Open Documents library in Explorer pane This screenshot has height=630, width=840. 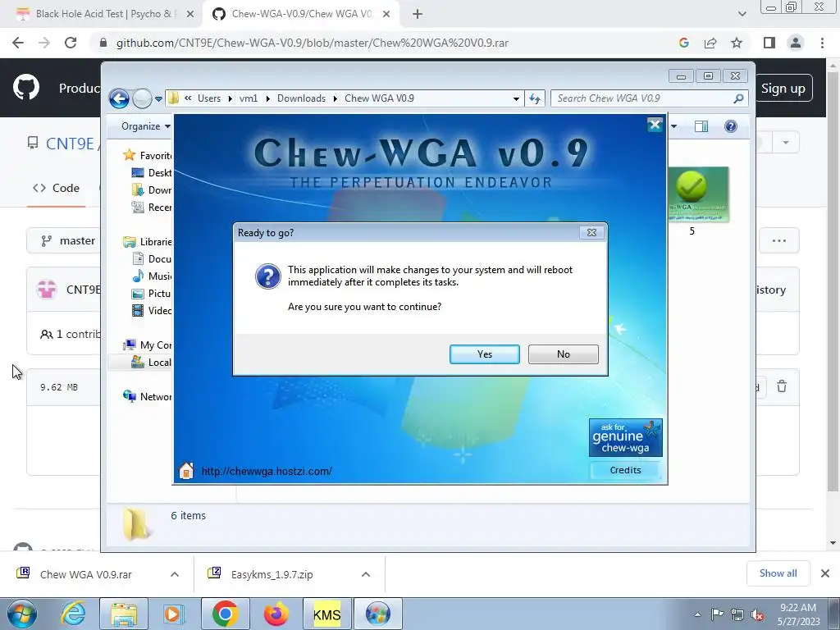152,258
